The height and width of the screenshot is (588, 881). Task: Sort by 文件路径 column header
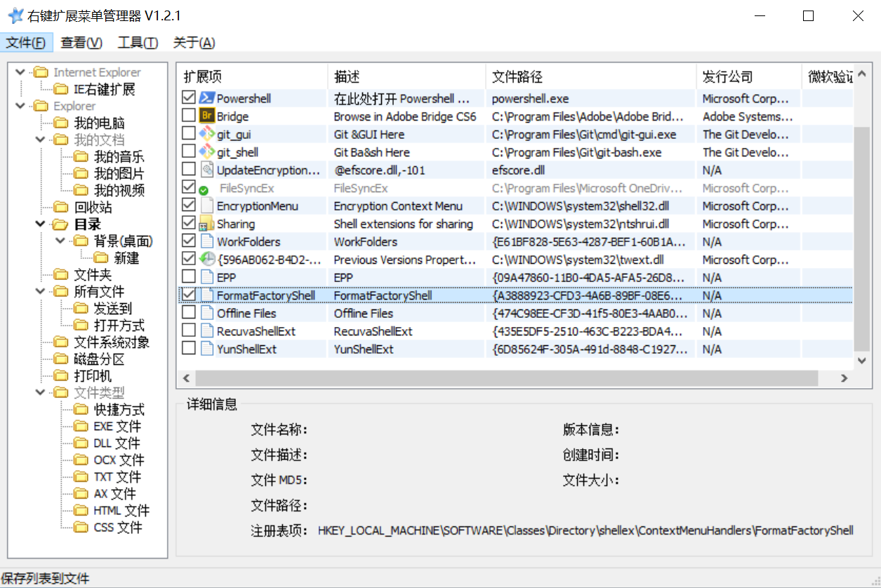pyautogui.click(x=590, y=76)
